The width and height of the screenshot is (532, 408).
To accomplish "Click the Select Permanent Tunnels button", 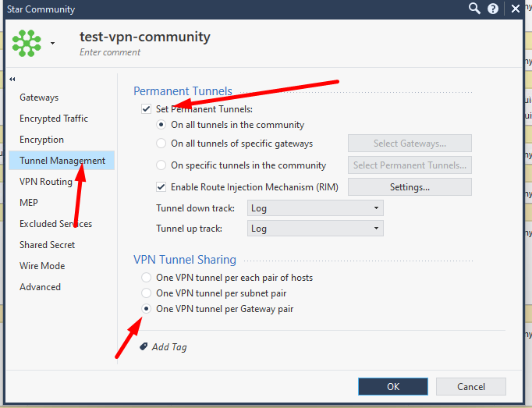I will 410,165.
